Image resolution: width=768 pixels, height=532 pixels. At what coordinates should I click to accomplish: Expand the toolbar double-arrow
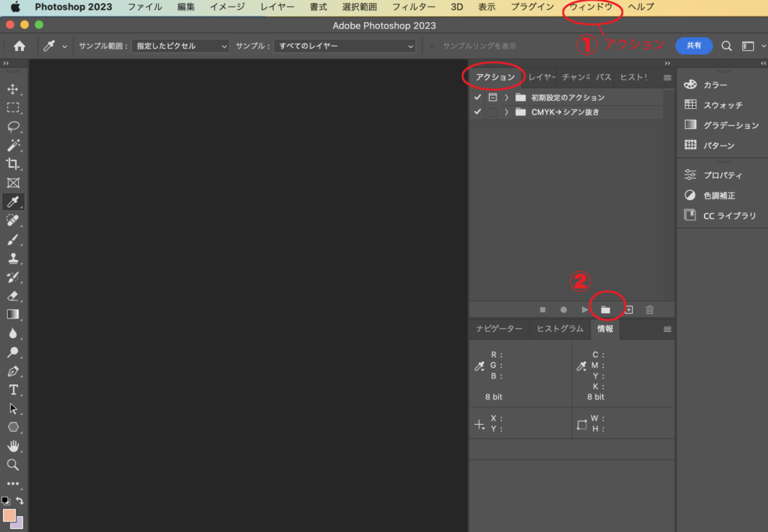(6, 63)
